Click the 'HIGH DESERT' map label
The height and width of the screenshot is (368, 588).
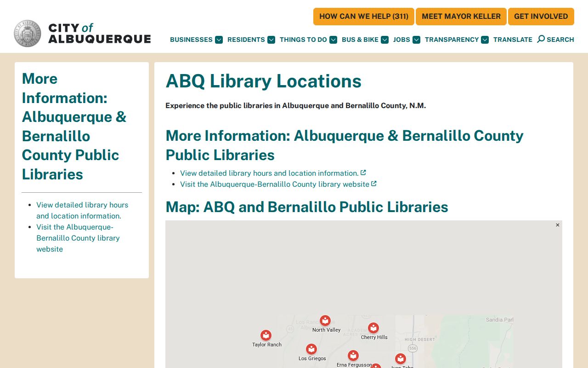420,339
